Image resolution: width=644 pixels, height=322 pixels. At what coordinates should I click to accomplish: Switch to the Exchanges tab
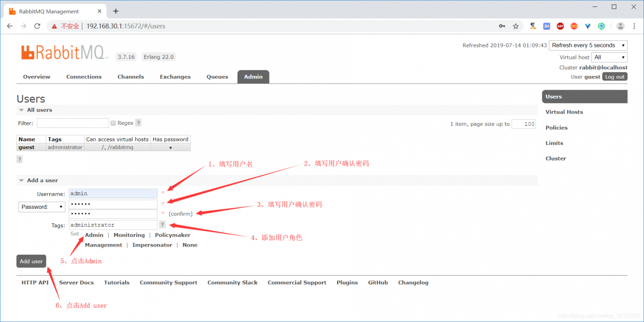tap(175, 77)
